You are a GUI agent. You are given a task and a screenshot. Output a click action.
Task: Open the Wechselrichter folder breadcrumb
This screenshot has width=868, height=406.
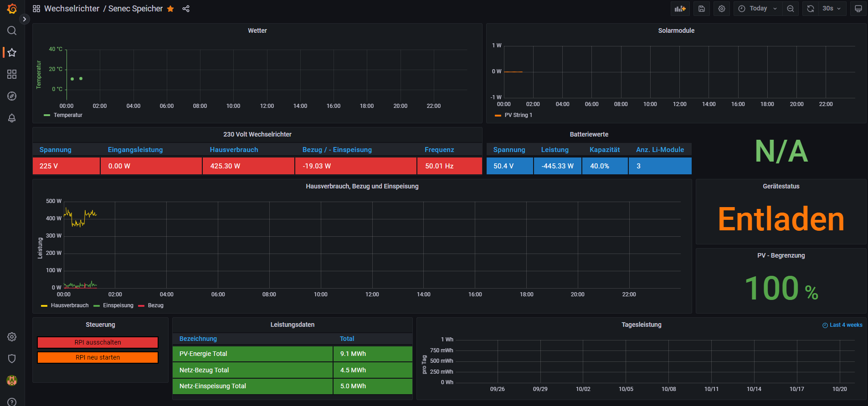pos(72,9)
